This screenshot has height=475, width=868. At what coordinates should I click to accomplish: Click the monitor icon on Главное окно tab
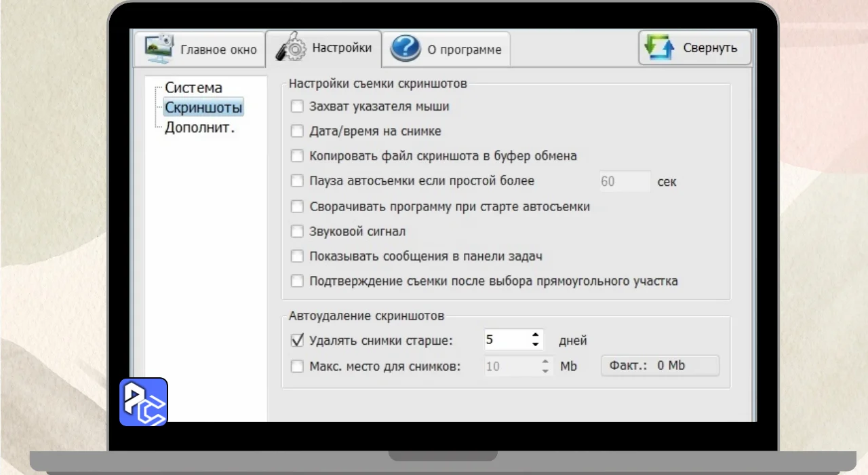(x=159, y=48)
